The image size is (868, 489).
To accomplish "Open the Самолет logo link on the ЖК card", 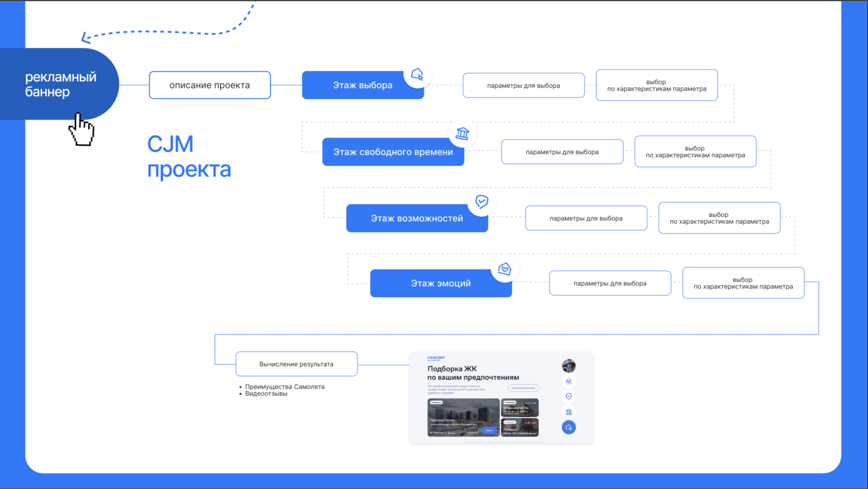I will coord(437,358).
